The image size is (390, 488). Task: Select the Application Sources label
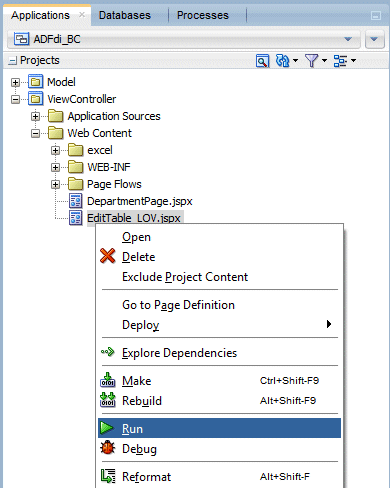114,116
